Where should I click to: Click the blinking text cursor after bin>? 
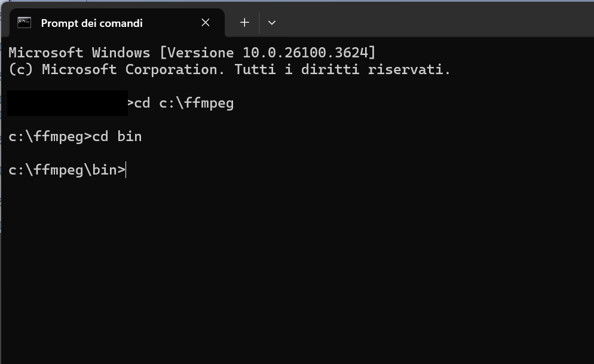coord(125,170)
